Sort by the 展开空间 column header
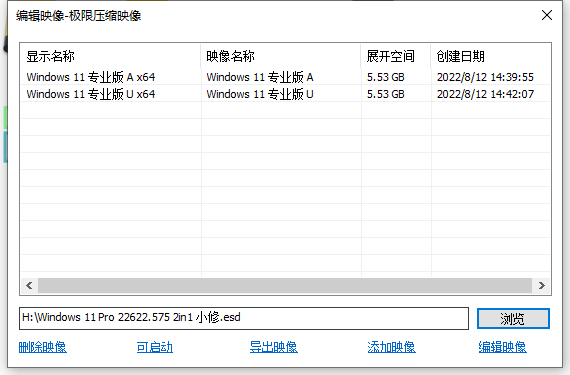 [x=396, y=56]
